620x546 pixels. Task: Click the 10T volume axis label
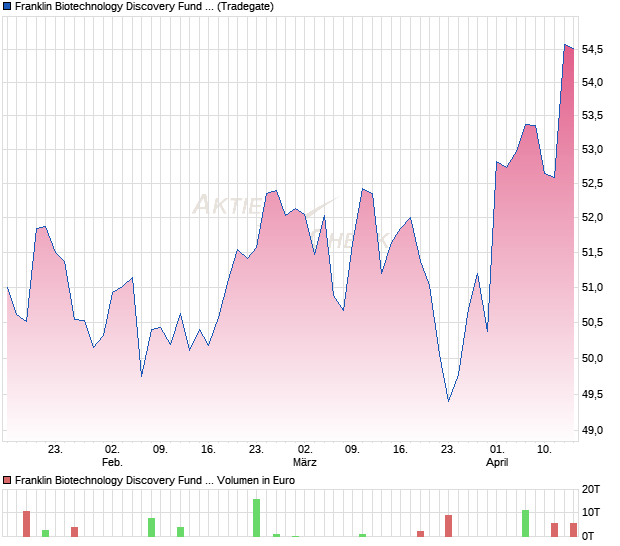(591, 513)
